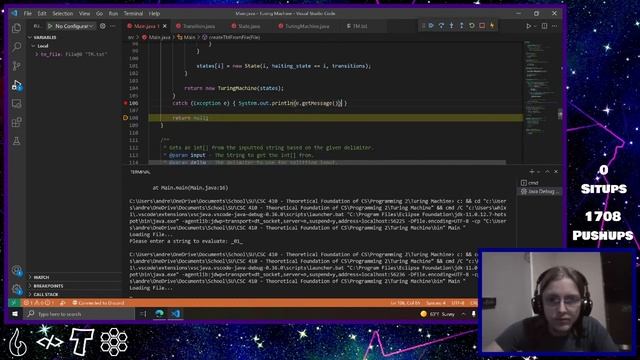The width and height of the screenshot is (640, 360).
Task: Open launch.json gear icon
Action: coord(102,26)
